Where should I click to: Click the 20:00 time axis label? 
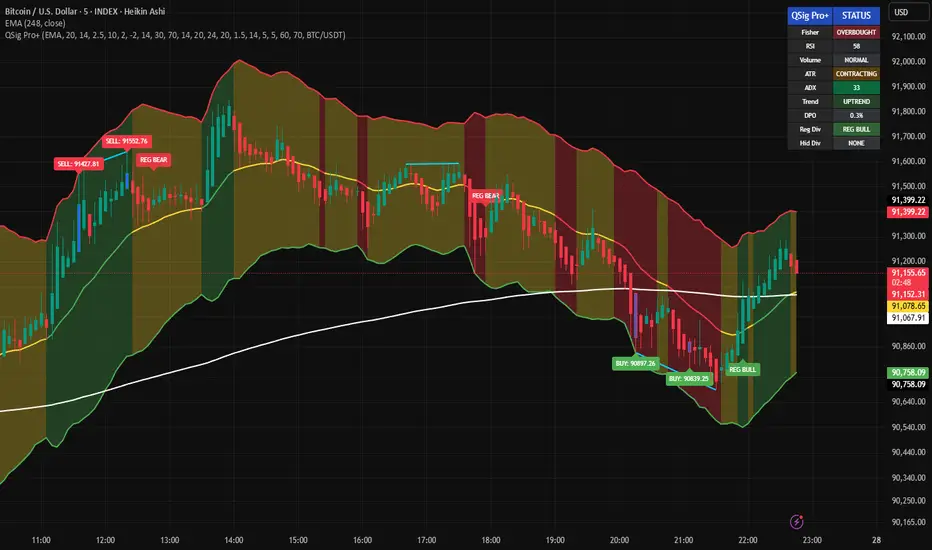point(619,540)
